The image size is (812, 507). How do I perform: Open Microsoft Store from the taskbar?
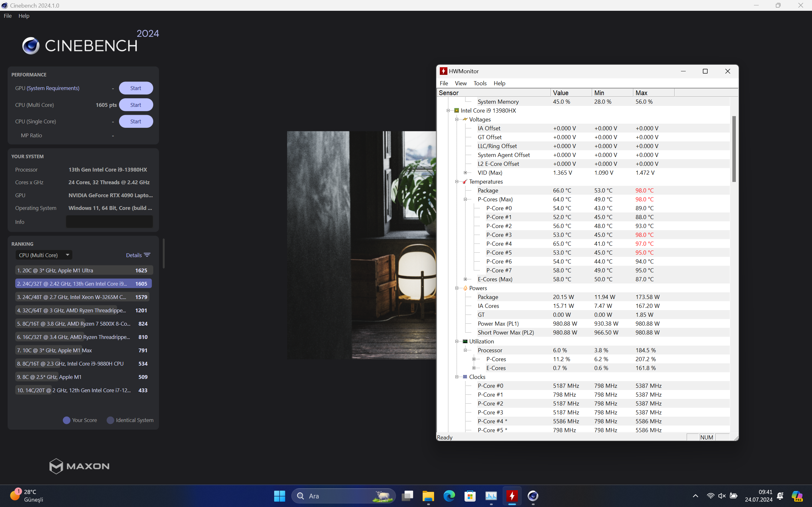[470, 496]
